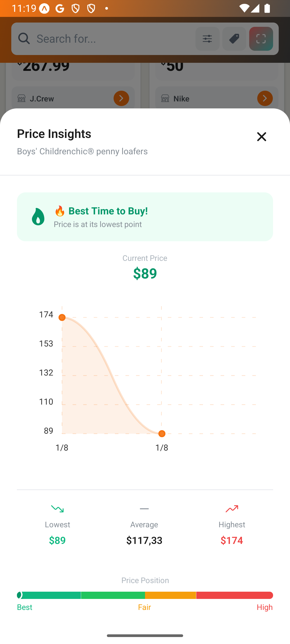Screen dimensions: 290x644
Task: Tap the bottom home gesture bar
Action: point(145,635)
